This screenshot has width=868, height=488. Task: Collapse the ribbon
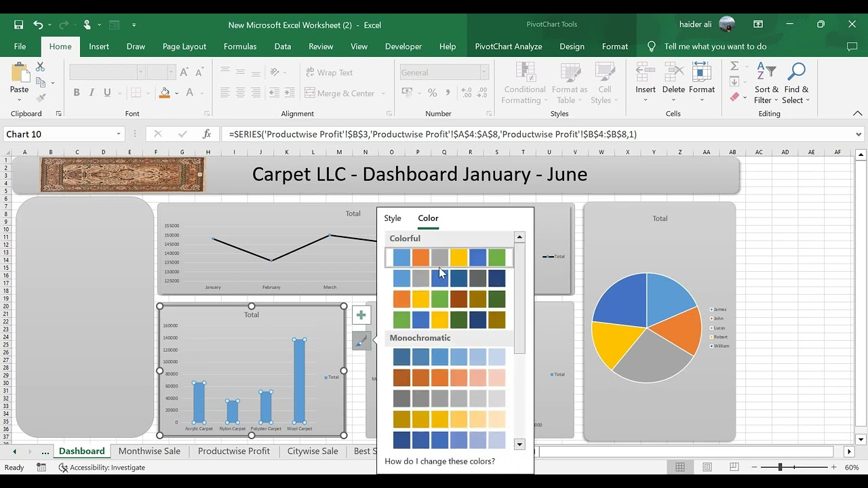857,114
